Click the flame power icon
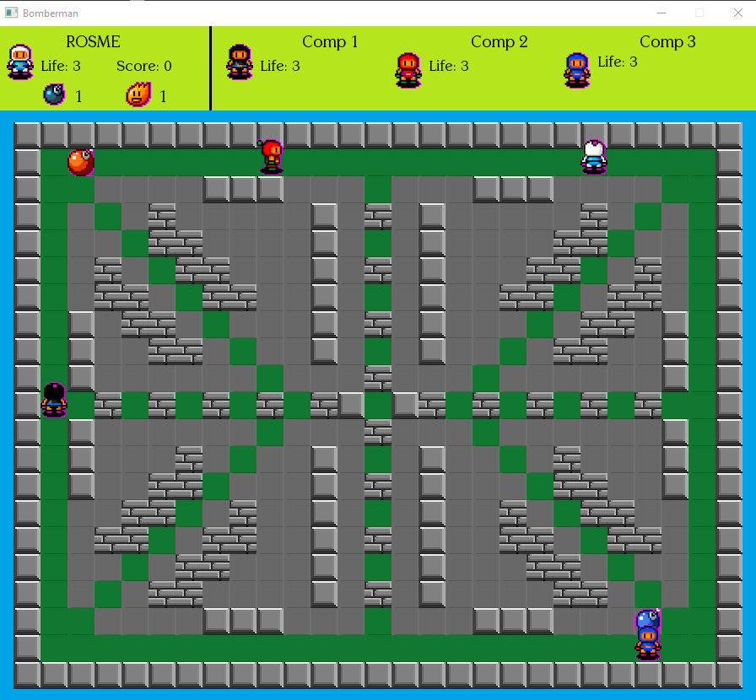 (138, 94)
